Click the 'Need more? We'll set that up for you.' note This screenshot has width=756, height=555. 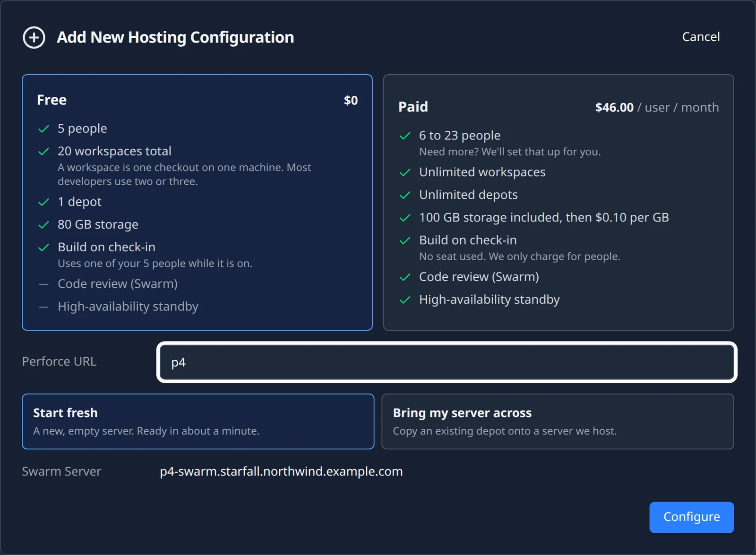(510, 152)
